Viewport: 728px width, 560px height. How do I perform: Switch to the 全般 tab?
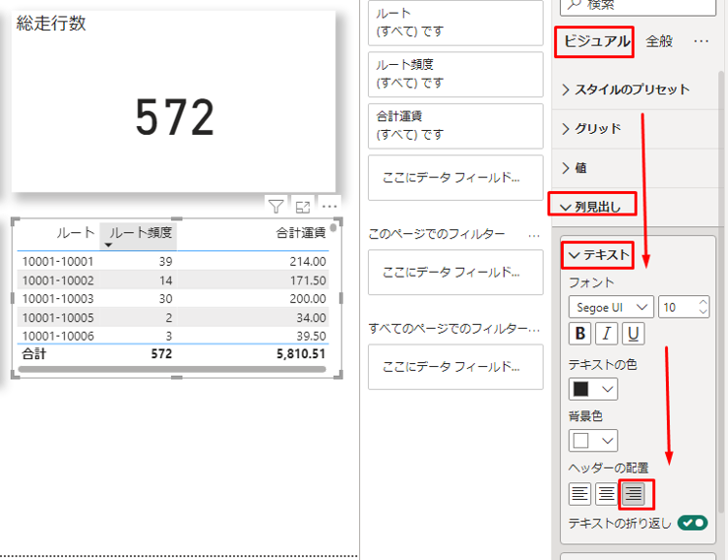click(x=659, y=41)
